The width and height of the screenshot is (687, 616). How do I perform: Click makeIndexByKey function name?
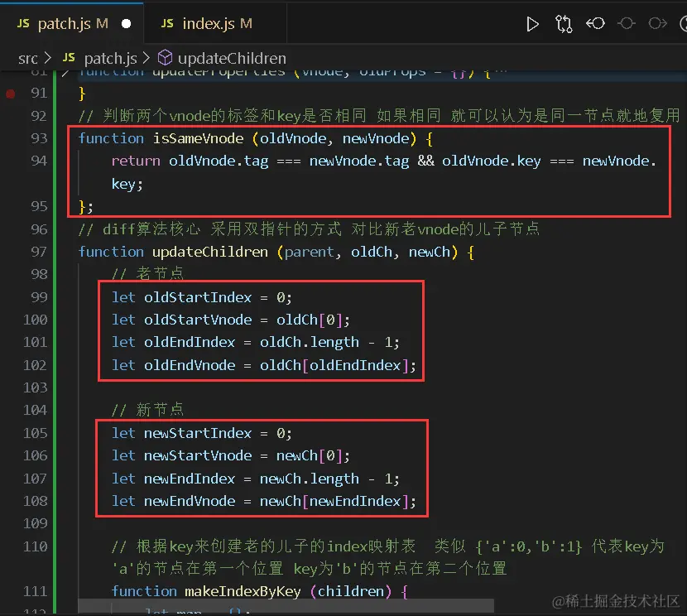click(x=243, y=591)
